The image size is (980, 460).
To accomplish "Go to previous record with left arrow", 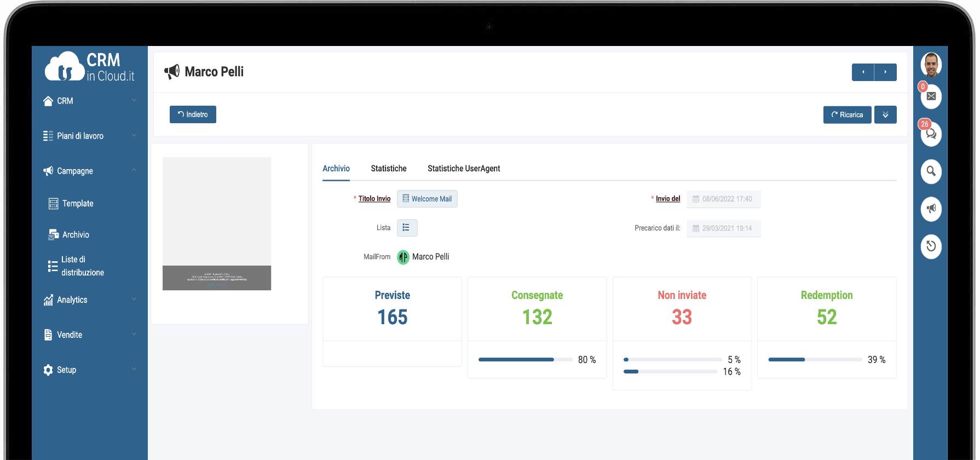I will [863, 72].
